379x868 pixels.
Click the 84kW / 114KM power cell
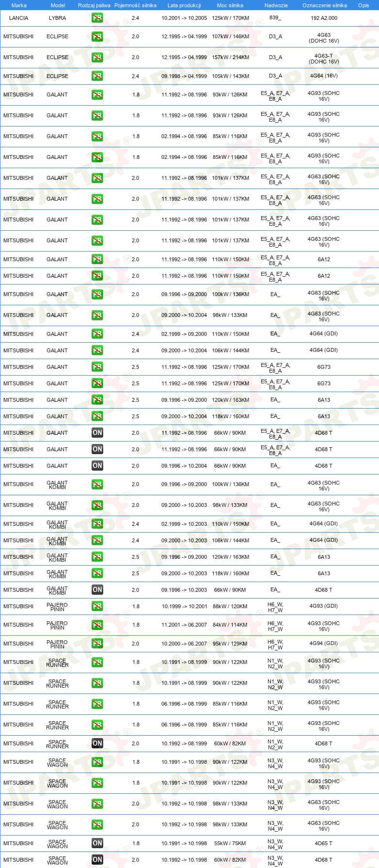(x=230, y=625)
